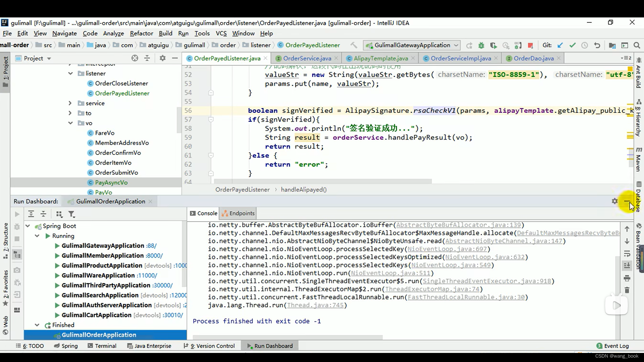Open the 9: Version Control button
This screenshot has width=644, height=362.
click(209, 346)
